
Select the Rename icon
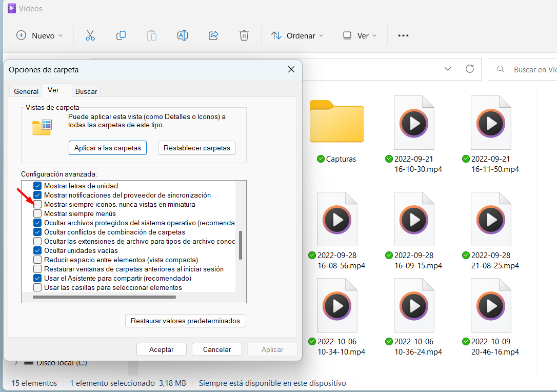pyautogui.click(x=183, y=35)
